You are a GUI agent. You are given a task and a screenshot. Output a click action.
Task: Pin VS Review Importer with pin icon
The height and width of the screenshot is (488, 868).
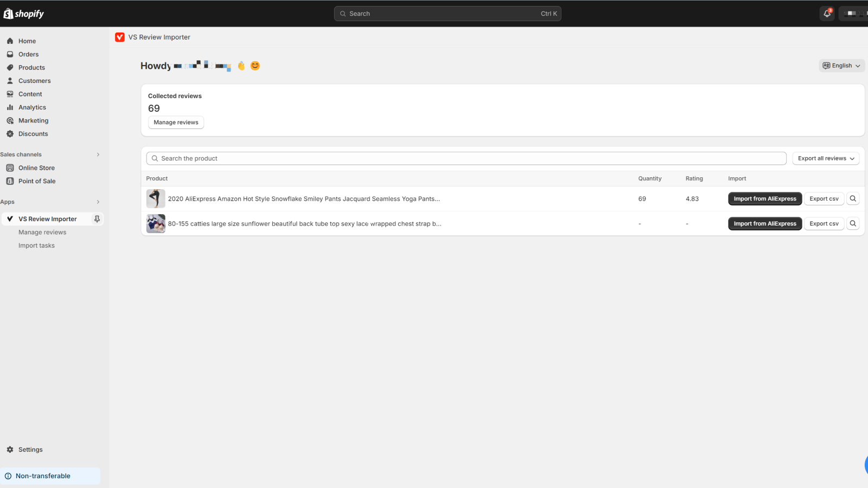tap(97, 219)
